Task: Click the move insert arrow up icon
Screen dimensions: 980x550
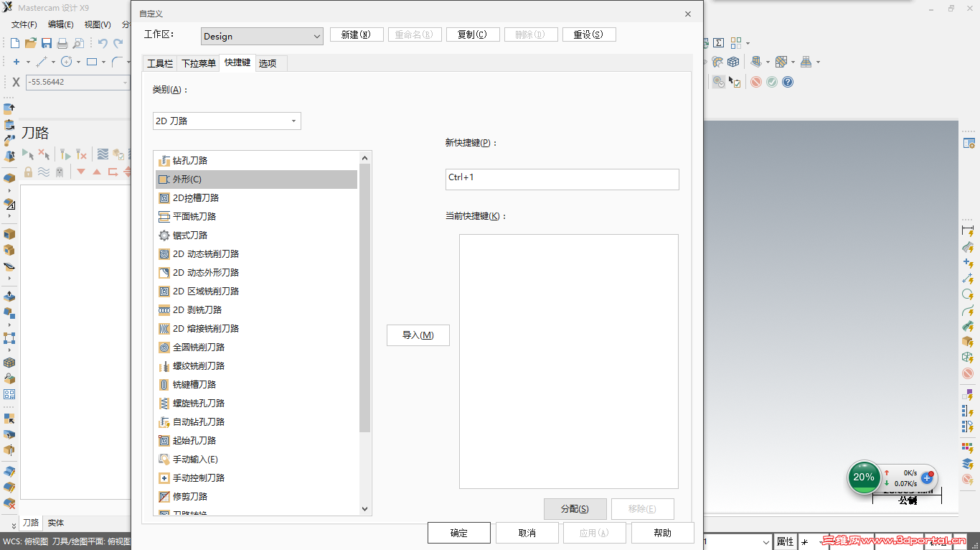Action: (97, 172)
